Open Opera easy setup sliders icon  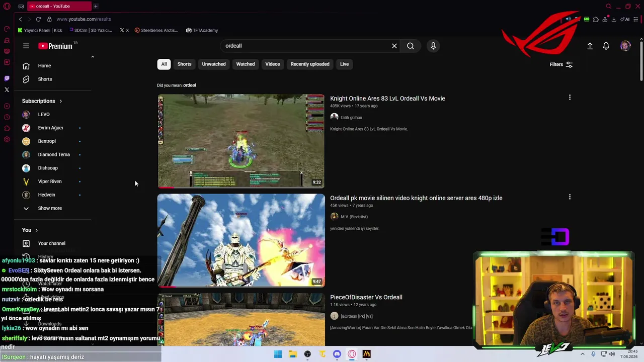coord(636,19)
